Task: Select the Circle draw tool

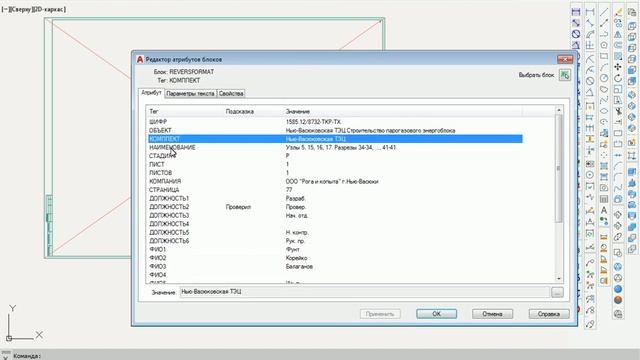Action: click(x=604, y=78)
